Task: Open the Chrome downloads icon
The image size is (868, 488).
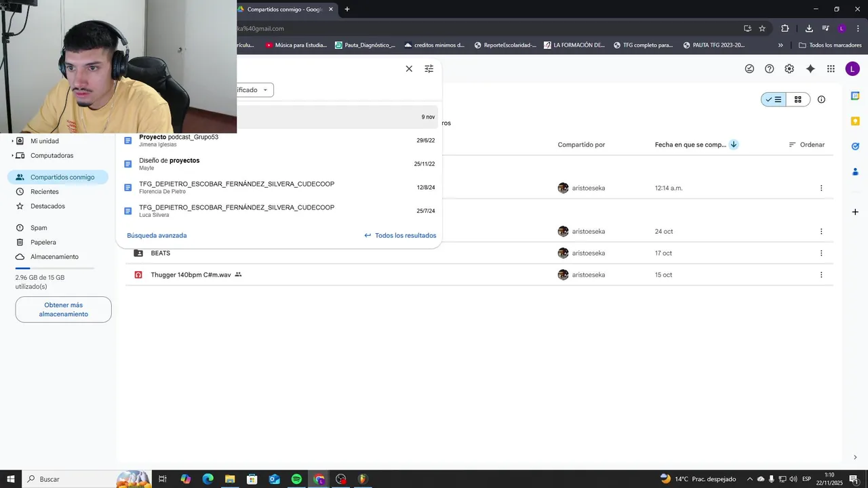Action: click(809, 28)
